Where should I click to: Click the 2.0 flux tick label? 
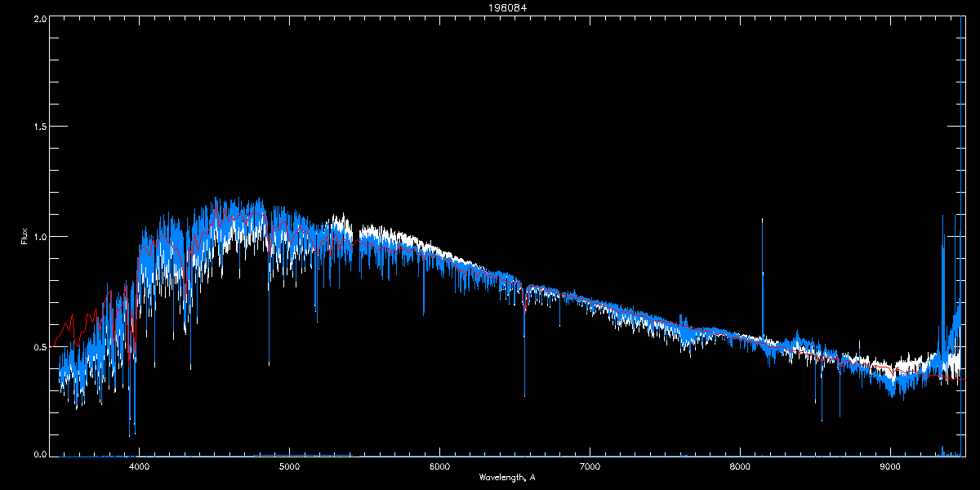[x=40, y=19]
